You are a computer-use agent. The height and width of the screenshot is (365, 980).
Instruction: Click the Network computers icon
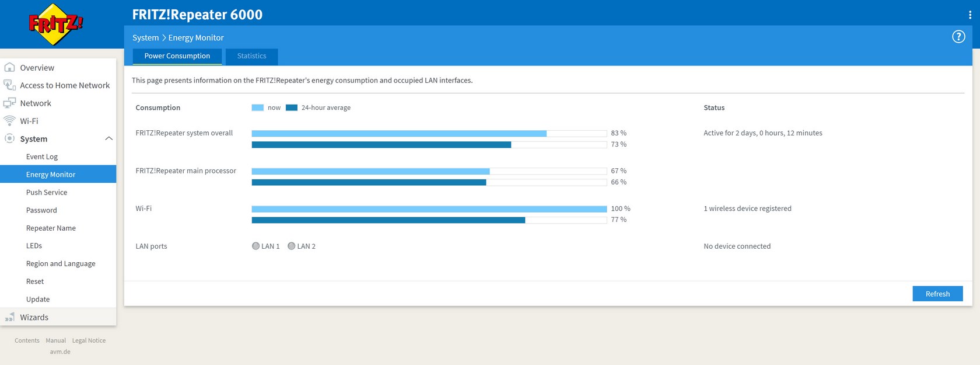9,103
